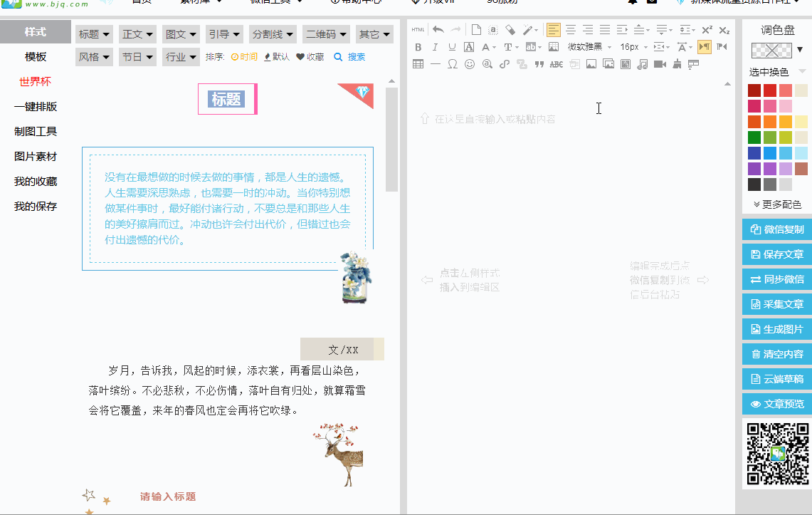The width and height of the screenshot is (812, 515).
Task: Insert an emoticon
Action: [470, 64]
